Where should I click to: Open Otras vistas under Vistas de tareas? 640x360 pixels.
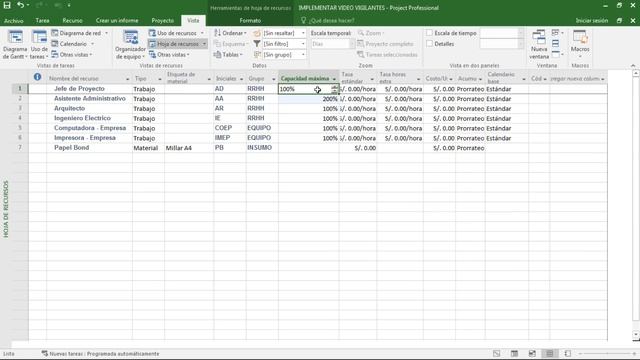pos(72,54)
